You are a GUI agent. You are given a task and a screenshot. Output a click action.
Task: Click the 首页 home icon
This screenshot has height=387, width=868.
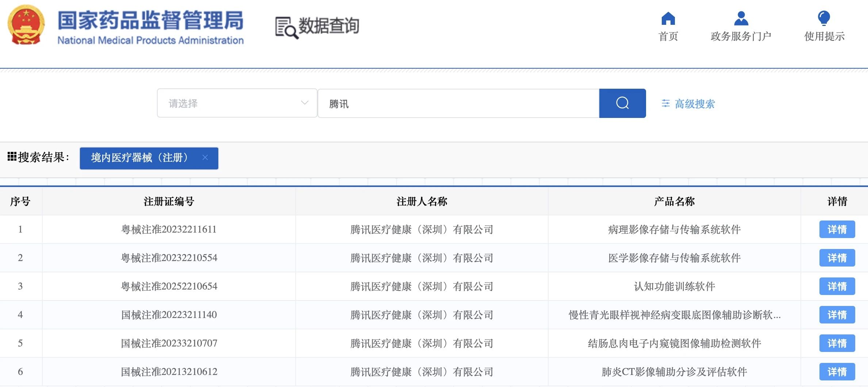668,18
